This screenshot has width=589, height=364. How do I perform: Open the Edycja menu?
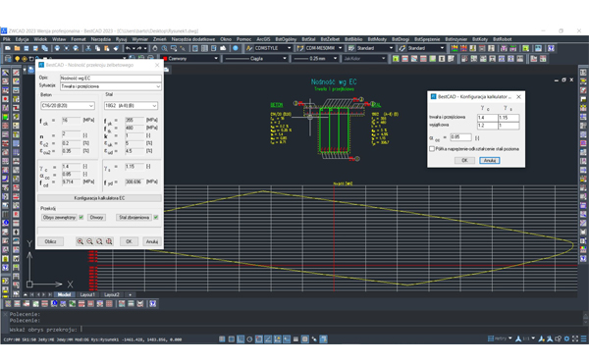(x=23, y=39)
